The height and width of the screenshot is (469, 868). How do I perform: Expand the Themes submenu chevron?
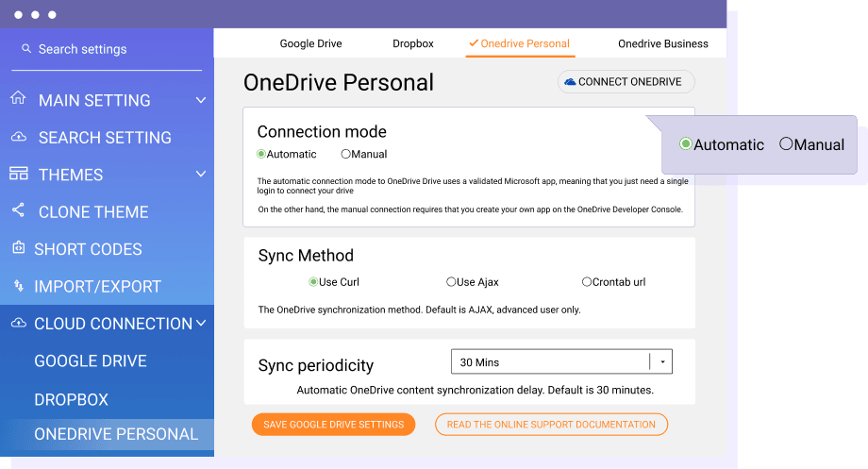(201, 175)
